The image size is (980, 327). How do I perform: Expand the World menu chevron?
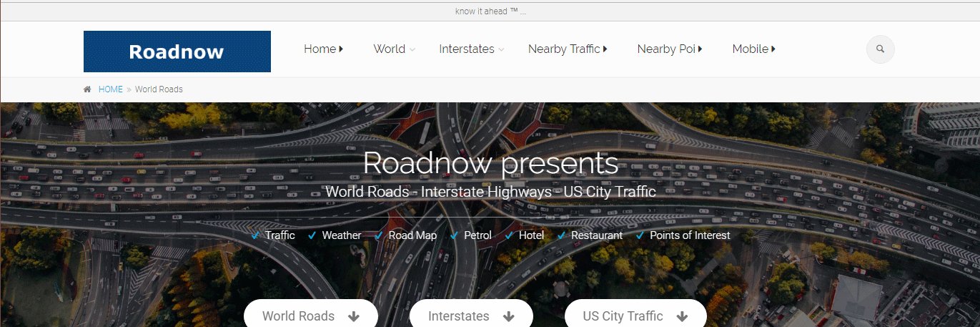[412, 49]
